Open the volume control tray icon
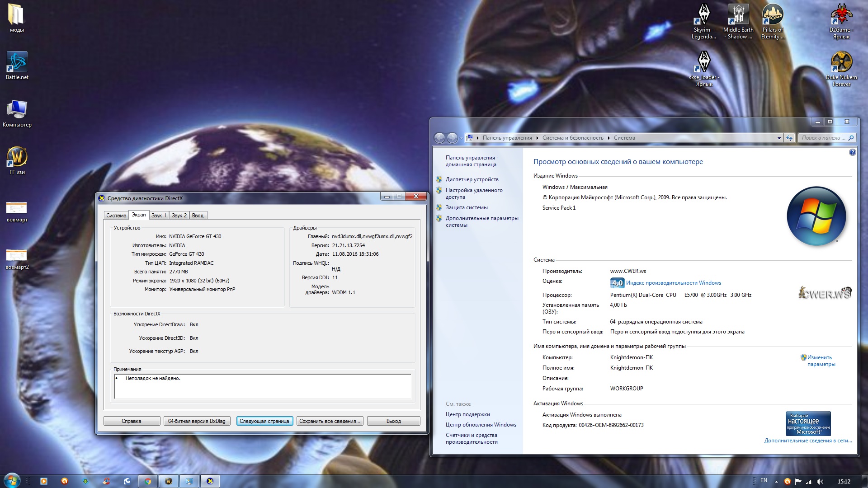868x488 pixels. [x=820, y=482]
